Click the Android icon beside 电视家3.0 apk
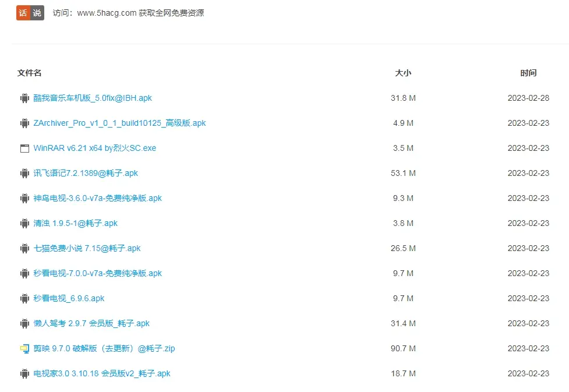The width and height of the screenshot is (569, 392). pos(24,373)
